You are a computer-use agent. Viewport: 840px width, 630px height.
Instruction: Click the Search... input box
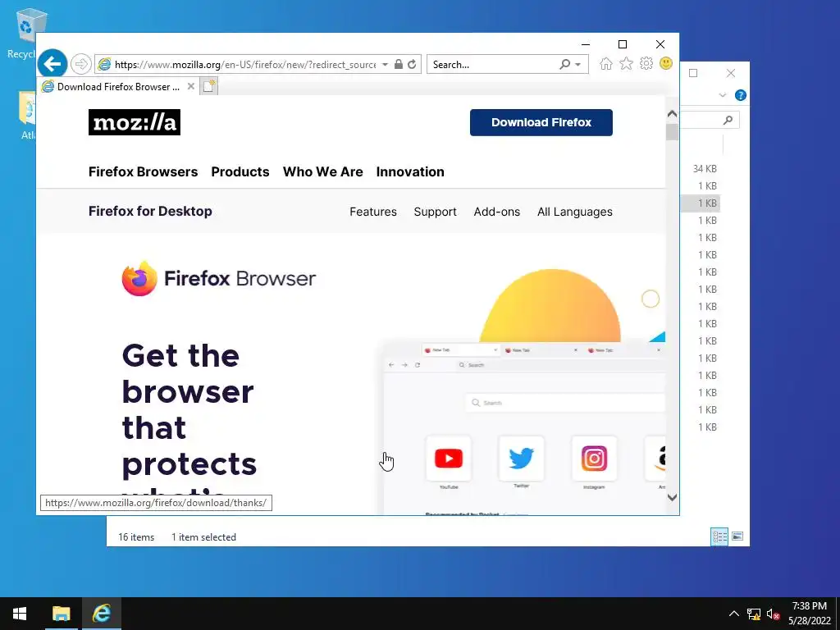coord(493,64)
